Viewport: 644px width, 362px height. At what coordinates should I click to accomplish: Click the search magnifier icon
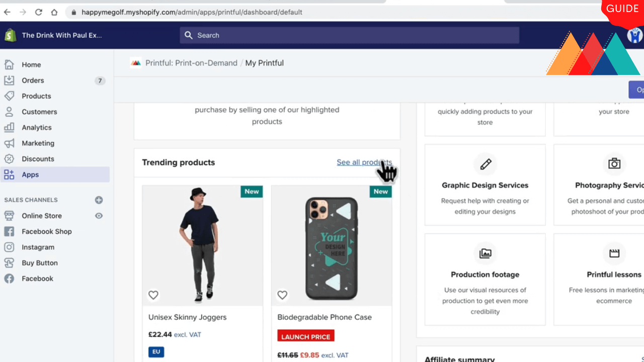(x=189, y=35)
